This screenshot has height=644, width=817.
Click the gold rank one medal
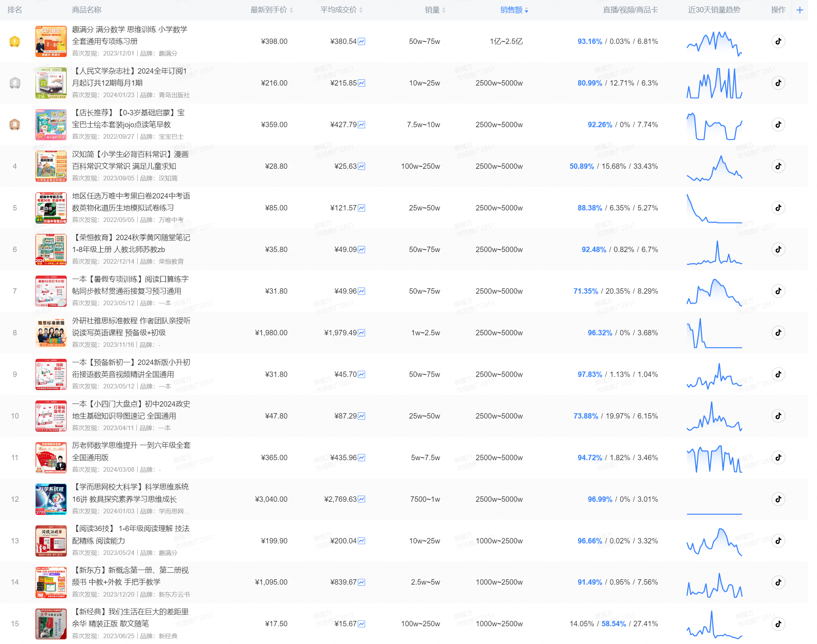coord(15,41)
